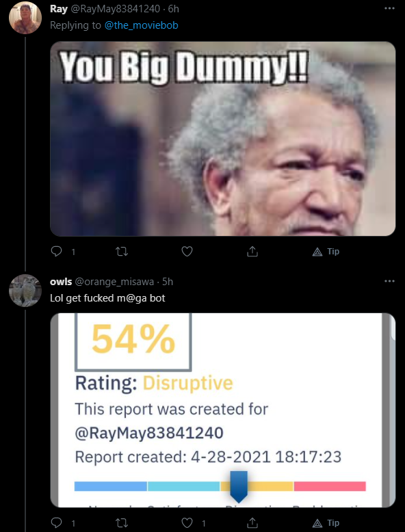Share owls' tweet via upload icon
Viewport: 405px width, 532px height.
(x=252, y=523)
